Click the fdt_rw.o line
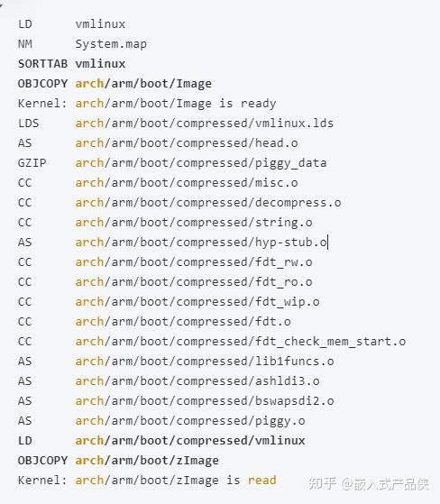 165,262
